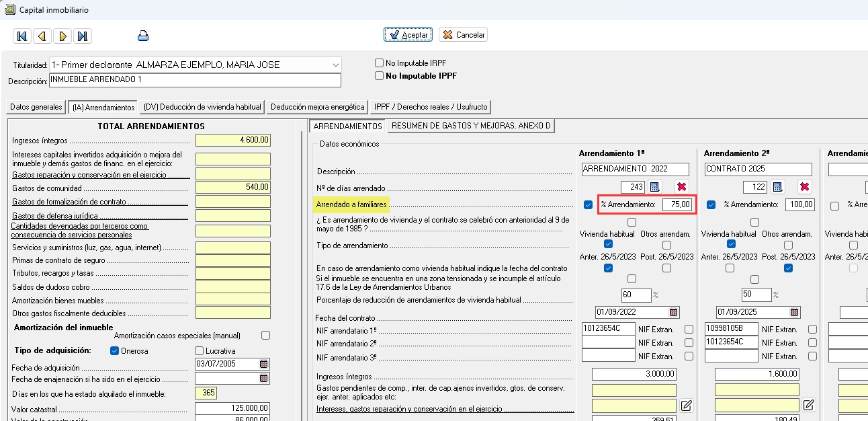Screen dimensions: 868x421
Task: Click the Aceptar button
Action: (x=408, y=34)
